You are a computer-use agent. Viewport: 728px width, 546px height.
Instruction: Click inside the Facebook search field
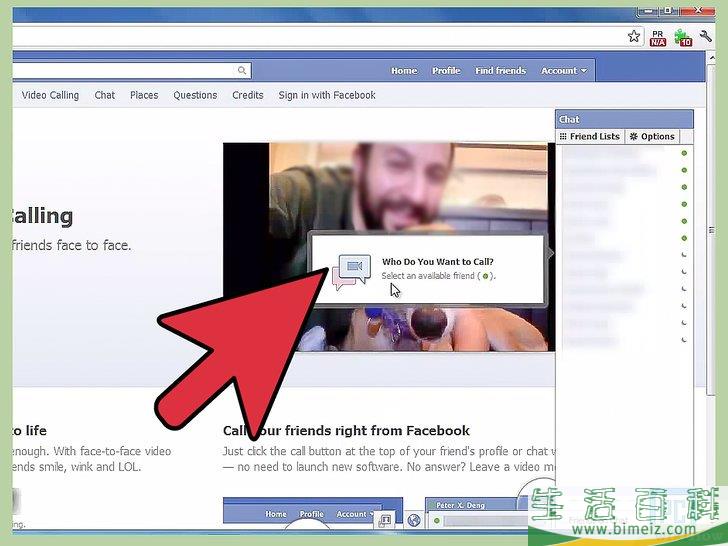132,71
